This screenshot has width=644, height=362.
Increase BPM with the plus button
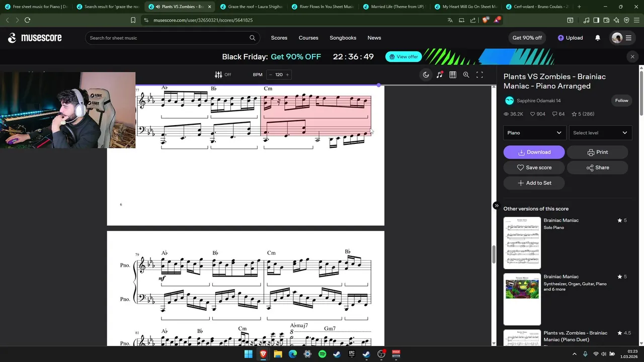tap(287, 74)
